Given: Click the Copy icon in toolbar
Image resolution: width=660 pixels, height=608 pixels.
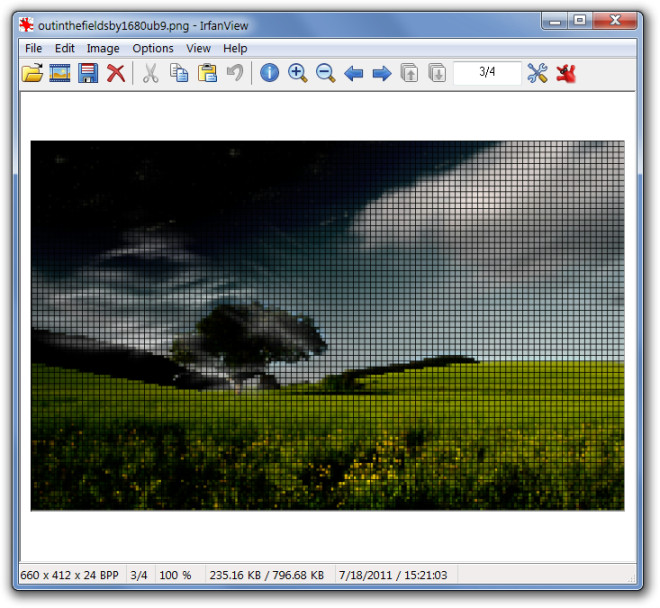Looking at the screenshot, I should (179, 72).
